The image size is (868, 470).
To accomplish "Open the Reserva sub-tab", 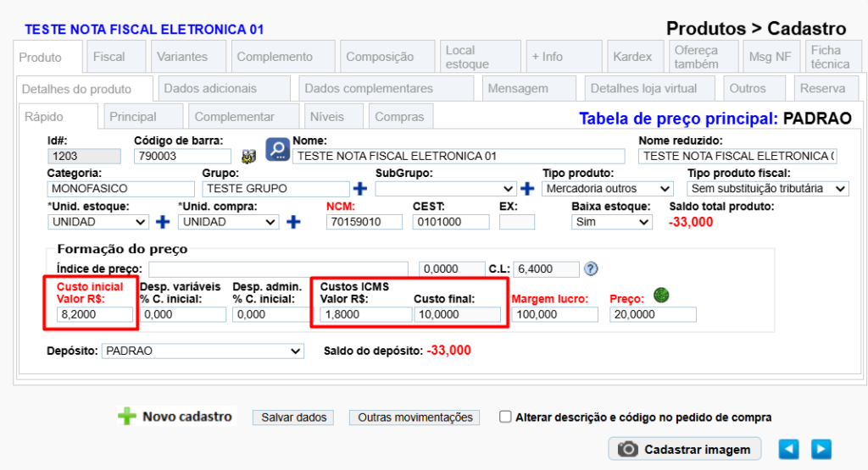I will coord(827,88).
